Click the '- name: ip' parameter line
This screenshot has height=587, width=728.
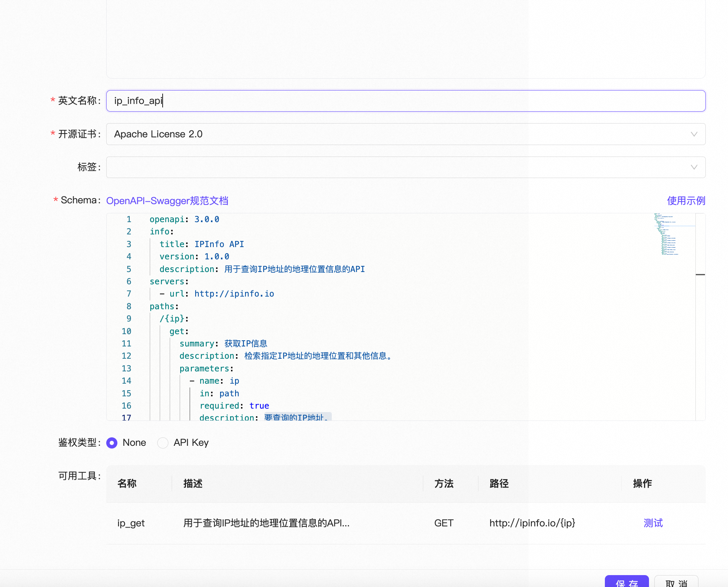pyautogui.click(x=214, y=381)
